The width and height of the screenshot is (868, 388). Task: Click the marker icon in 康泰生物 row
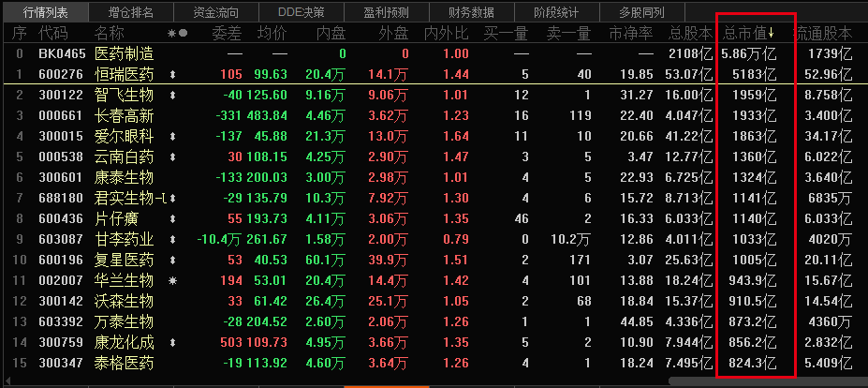coord(171,177)
